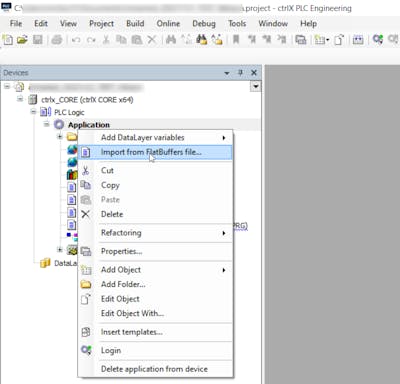Open the Edit menu
This screenshot has width=400, height=384.
pos(41,24)
